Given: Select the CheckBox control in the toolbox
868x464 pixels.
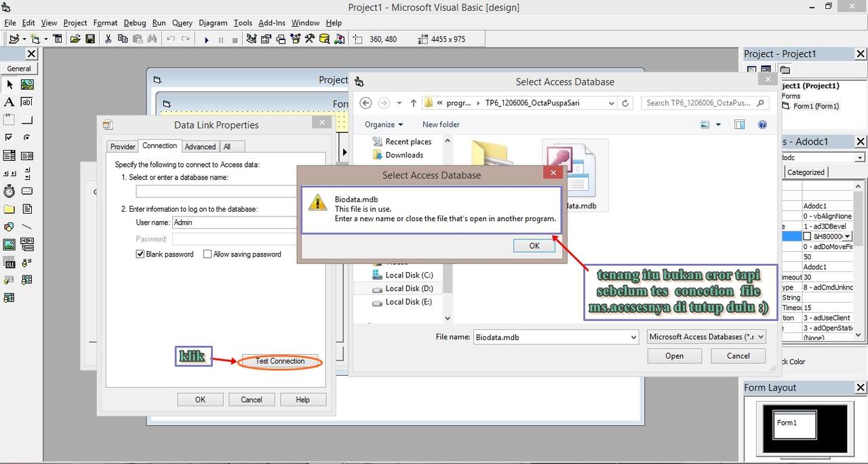Looking at the screenshot, I should tap(9, 138).
